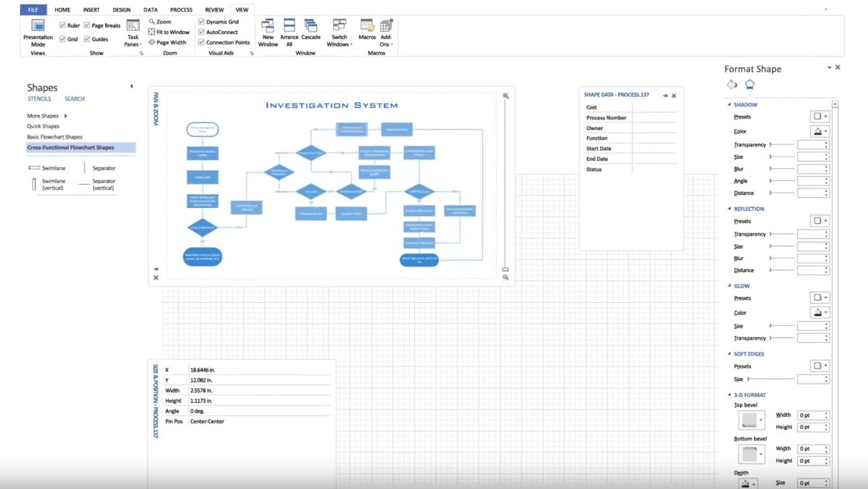Fit drawing to window
The image size is (868, 489).
[169, 32]
